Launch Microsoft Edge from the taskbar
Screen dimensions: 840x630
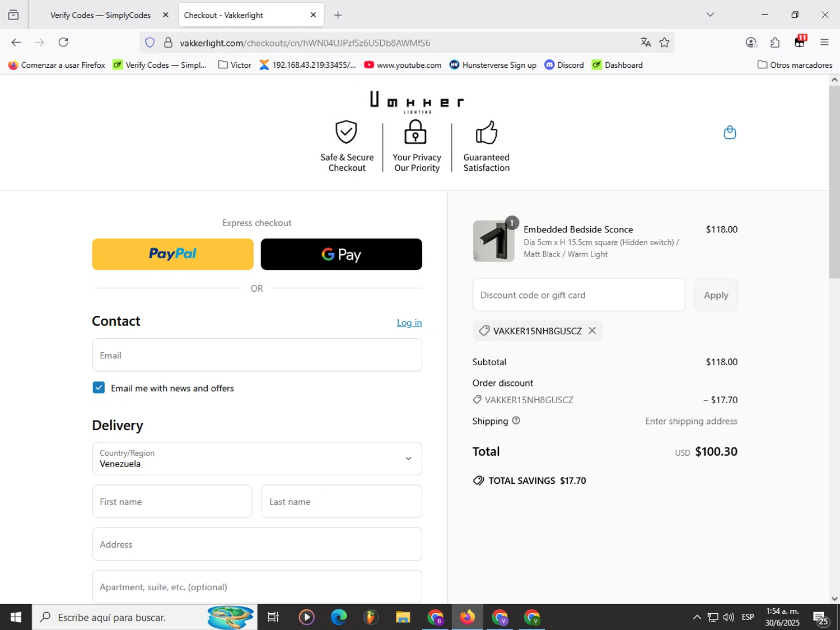[338, 617]
